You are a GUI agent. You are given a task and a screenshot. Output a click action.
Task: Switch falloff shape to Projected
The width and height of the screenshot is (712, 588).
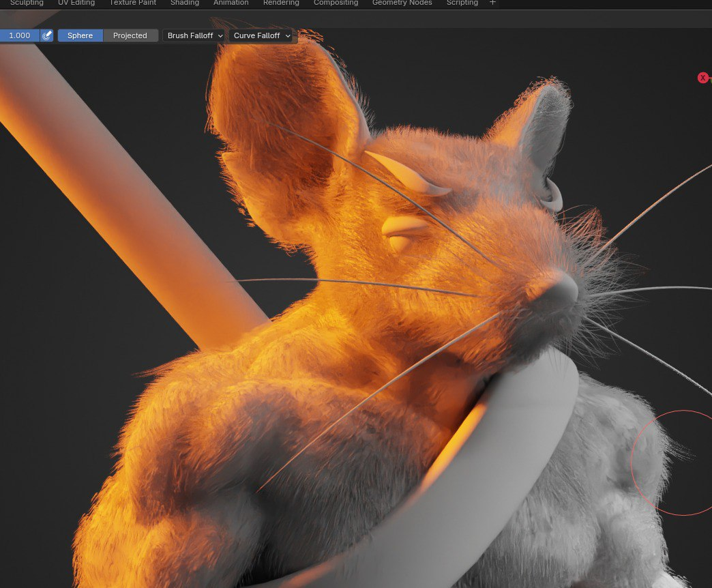tap(130, 35)
